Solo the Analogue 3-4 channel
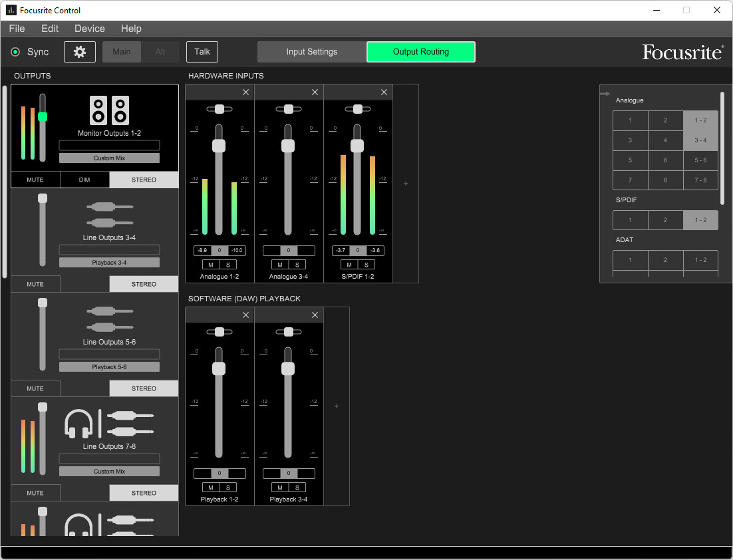 [x=297, y=265]
